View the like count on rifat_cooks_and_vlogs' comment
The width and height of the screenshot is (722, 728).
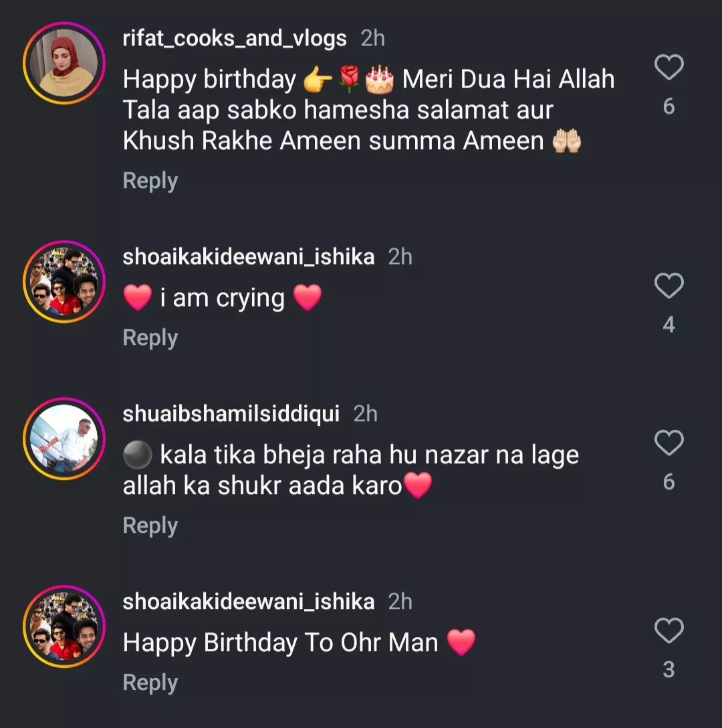pos(669,106)
